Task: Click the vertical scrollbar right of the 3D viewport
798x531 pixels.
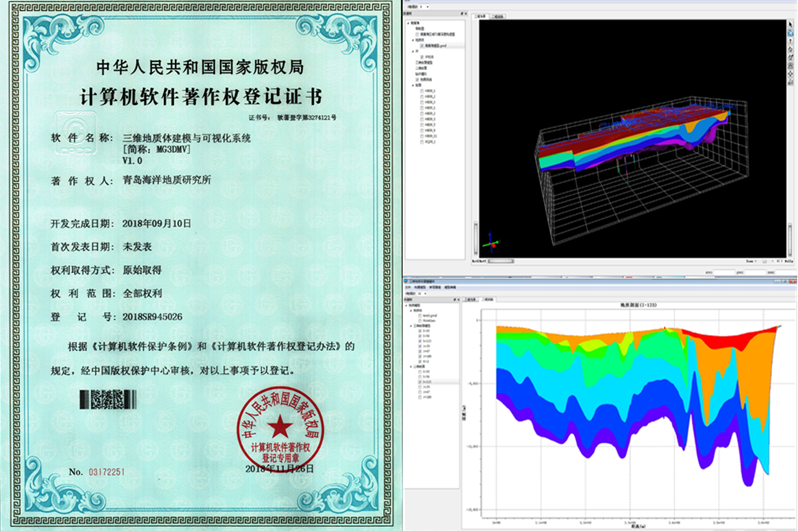Action: pos(790,239)
